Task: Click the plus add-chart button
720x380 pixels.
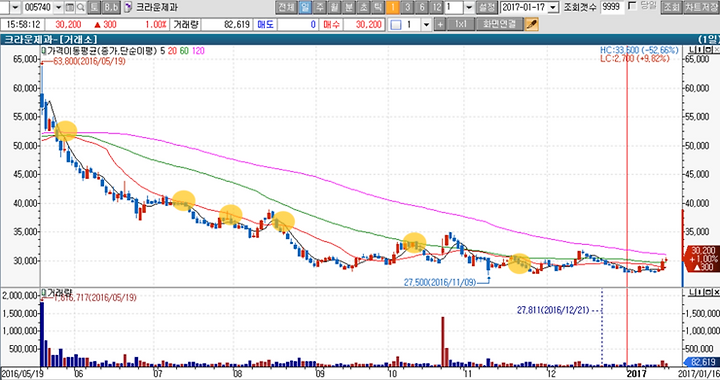Action: [440, 24]
